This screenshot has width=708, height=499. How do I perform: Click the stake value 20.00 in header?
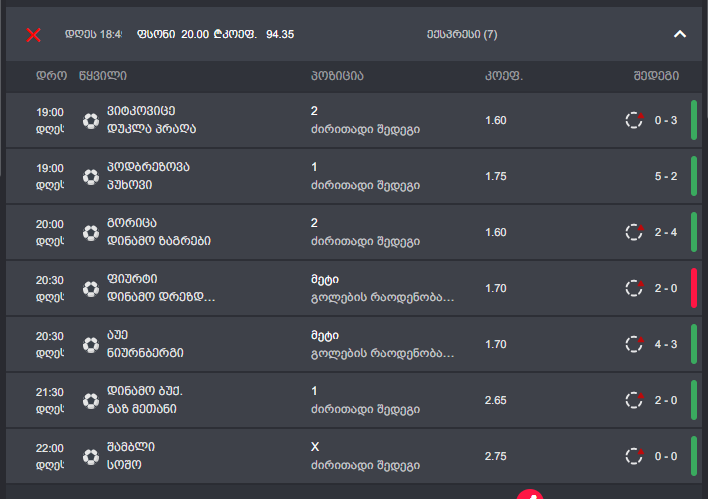tap(195, 34)
